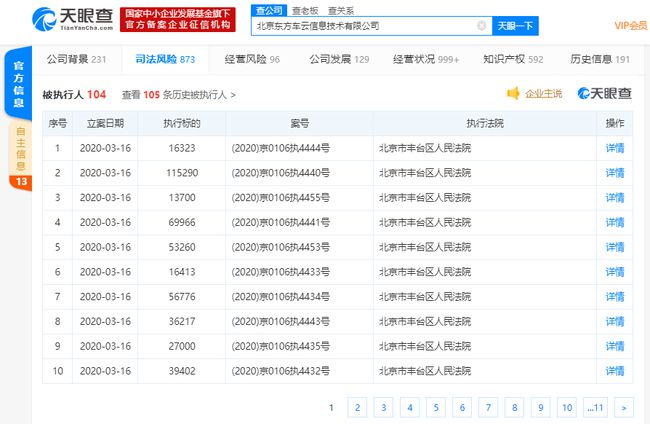
Task: Open 详情 for case 执4443号
Action: [615, 322]
